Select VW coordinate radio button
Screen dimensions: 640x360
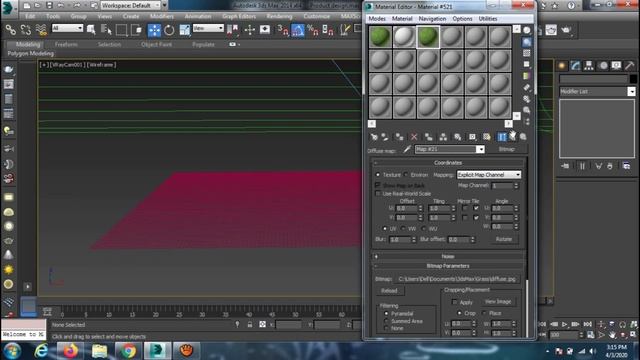click(403, 229)
